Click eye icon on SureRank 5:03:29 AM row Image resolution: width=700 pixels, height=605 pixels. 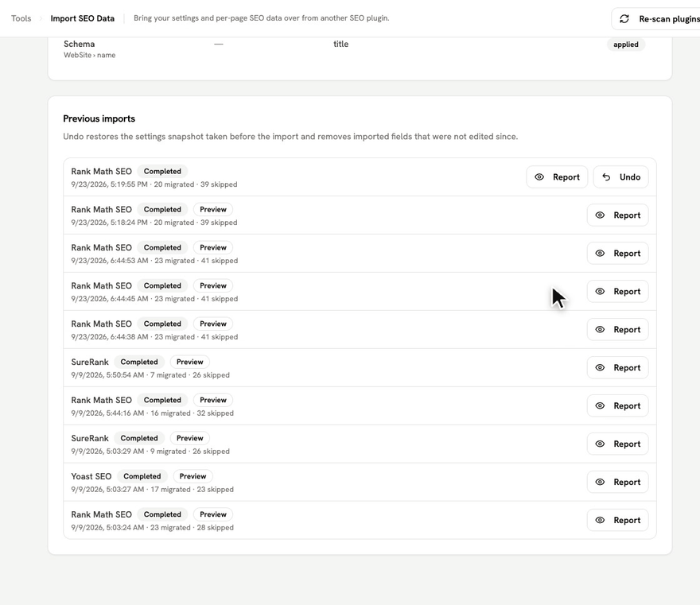point(600,444)
